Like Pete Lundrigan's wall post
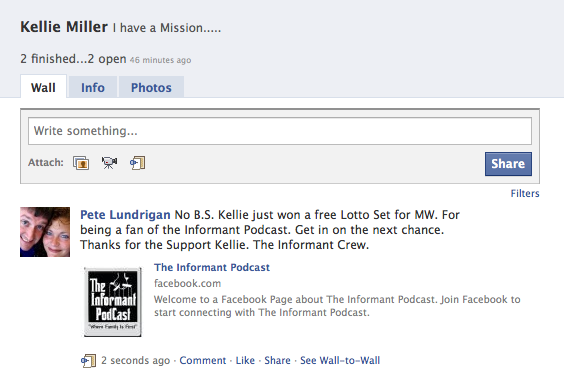This screenshot has width=564, height=375. 245,360
